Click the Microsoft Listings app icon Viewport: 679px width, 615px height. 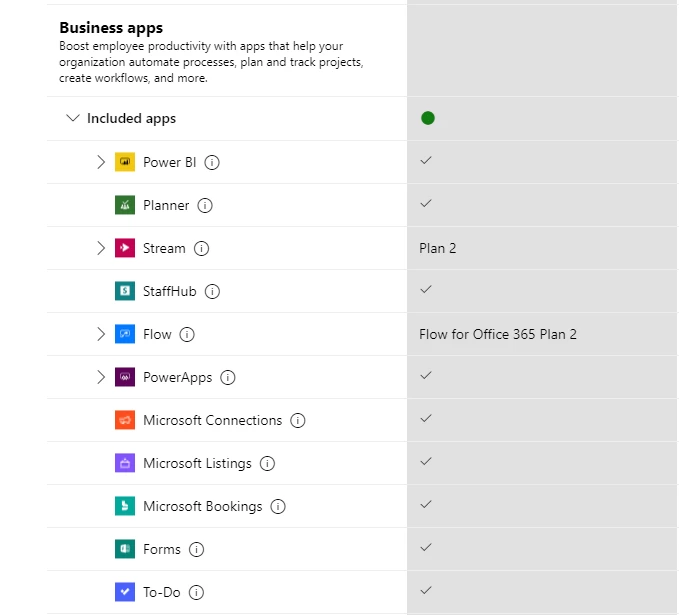[125, 463]
